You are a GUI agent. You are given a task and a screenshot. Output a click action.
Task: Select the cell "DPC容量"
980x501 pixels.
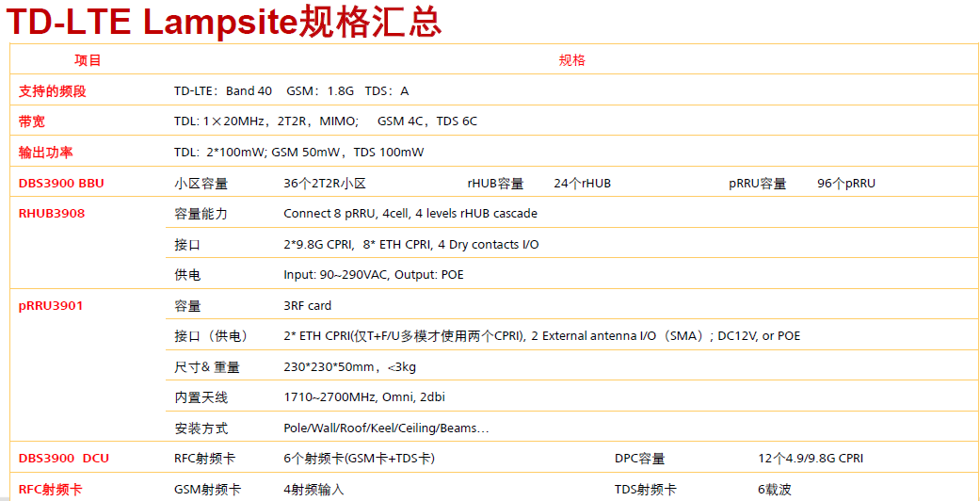click(x=639, y=460)
